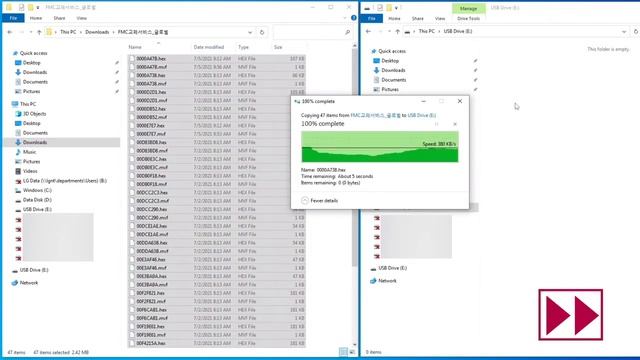Switch to large icons view in left status bar

352,352
